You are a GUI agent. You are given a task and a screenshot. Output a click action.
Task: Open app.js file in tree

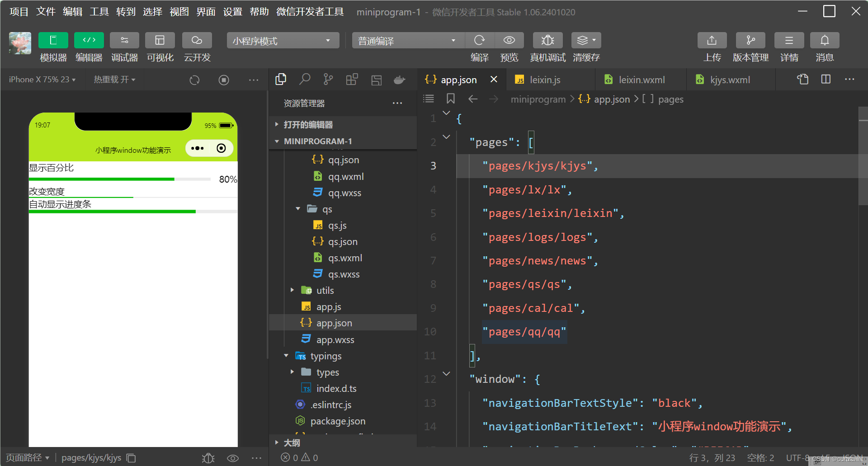point(343,307)
